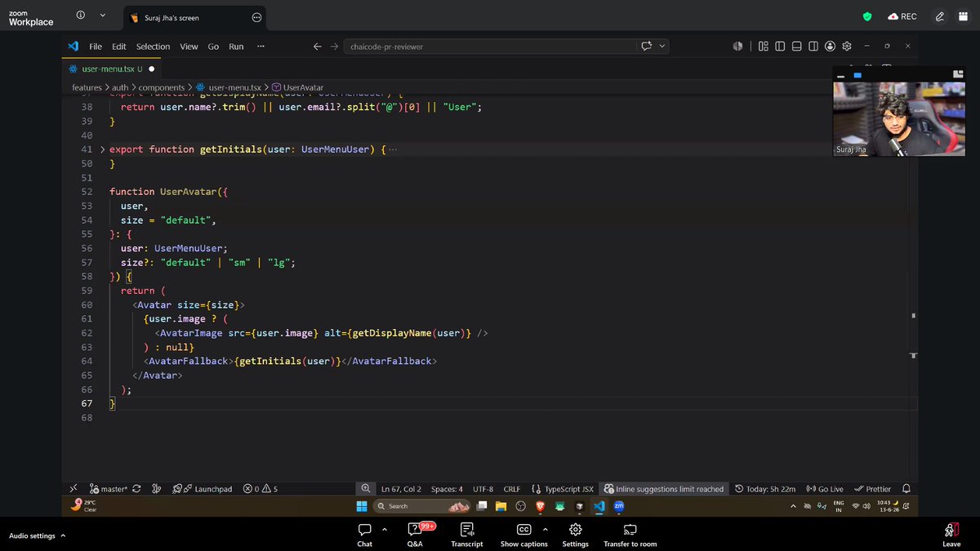Toggle the primary side bar
Screen dimensions: 980x551
pyautogui.click(x=780, y=47)
